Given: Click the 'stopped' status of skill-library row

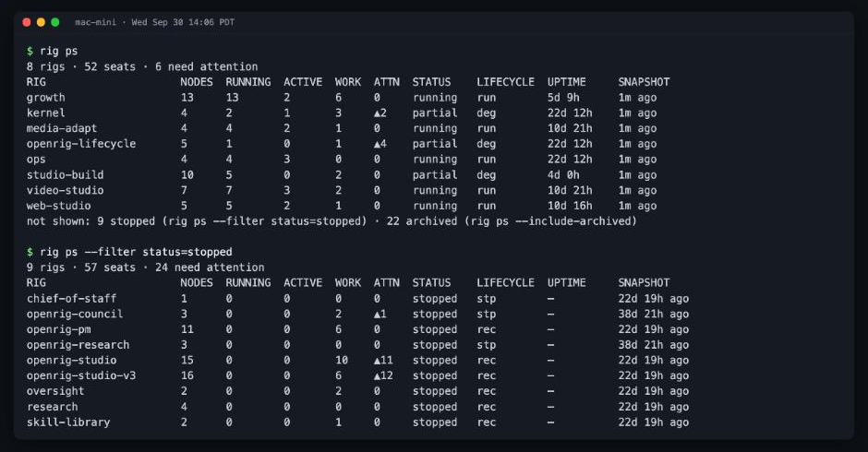Looking at the screenshot, I should pyautogui.click(x=435, y=422).
